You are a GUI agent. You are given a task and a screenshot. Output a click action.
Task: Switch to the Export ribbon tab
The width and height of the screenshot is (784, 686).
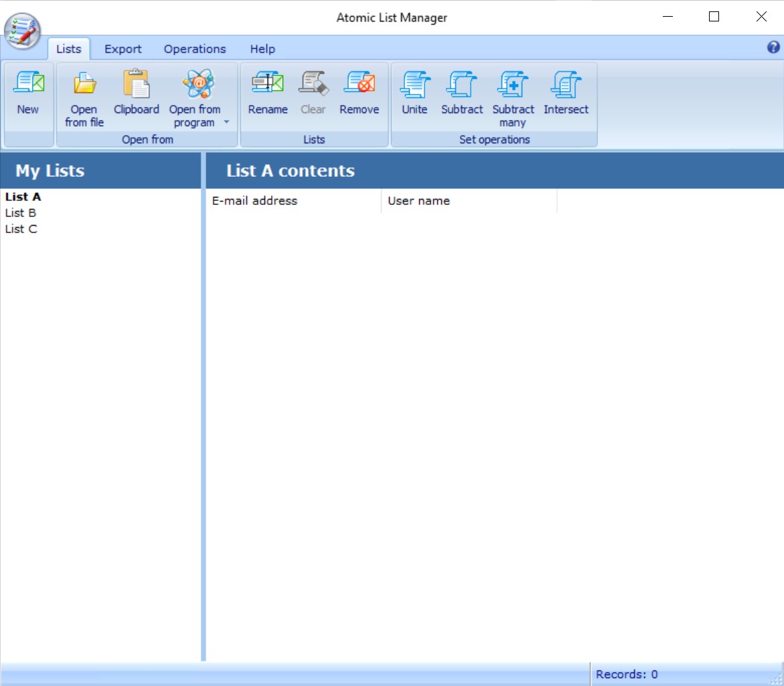tap(123, 49)
